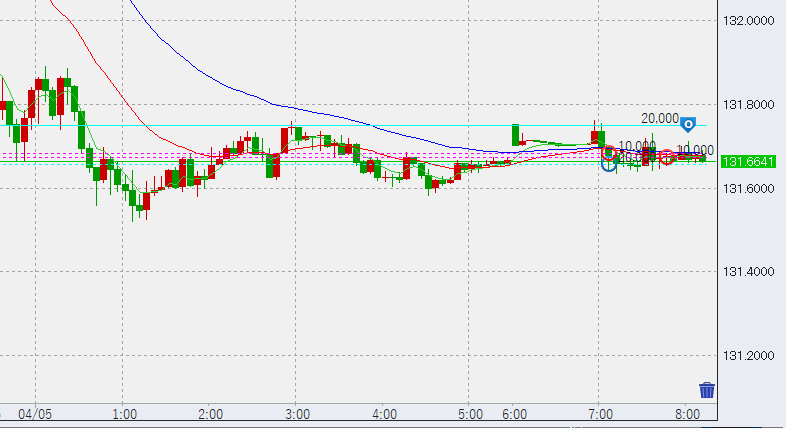Click the 131.8000 price axis label
The width and height of the screenshot is (786, 428).
750,105
